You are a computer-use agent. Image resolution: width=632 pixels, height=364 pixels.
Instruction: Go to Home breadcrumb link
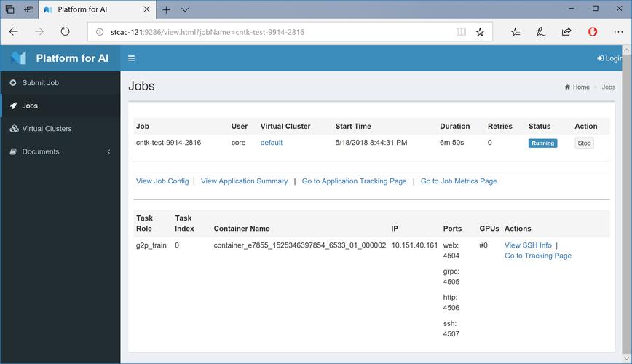(577, 87)
